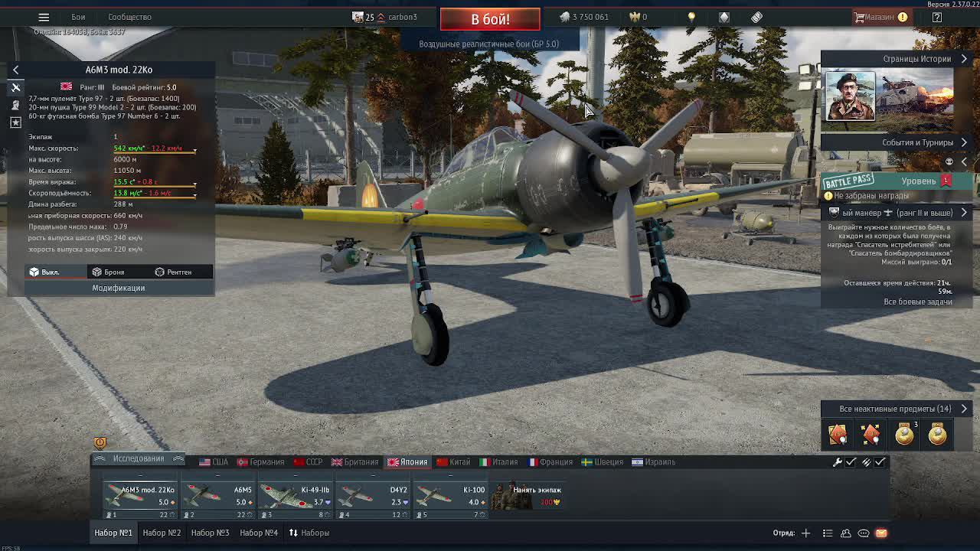Open the Наборы presets list
Viewport: 980px width, 551px height.
click(x=309, y=533)
